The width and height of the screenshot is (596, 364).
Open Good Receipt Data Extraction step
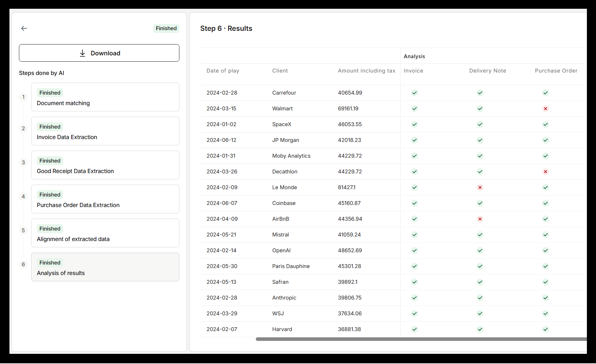click(x=105, y=165)
